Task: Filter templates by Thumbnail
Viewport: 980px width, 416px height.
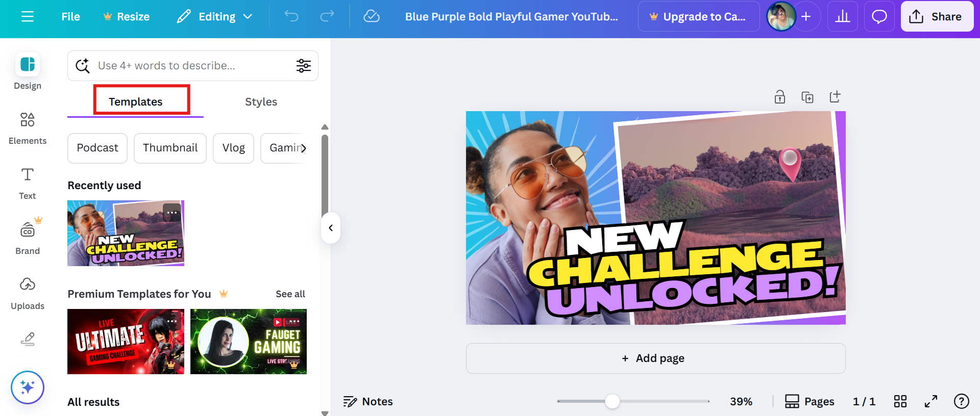Action: coord(170,148)
